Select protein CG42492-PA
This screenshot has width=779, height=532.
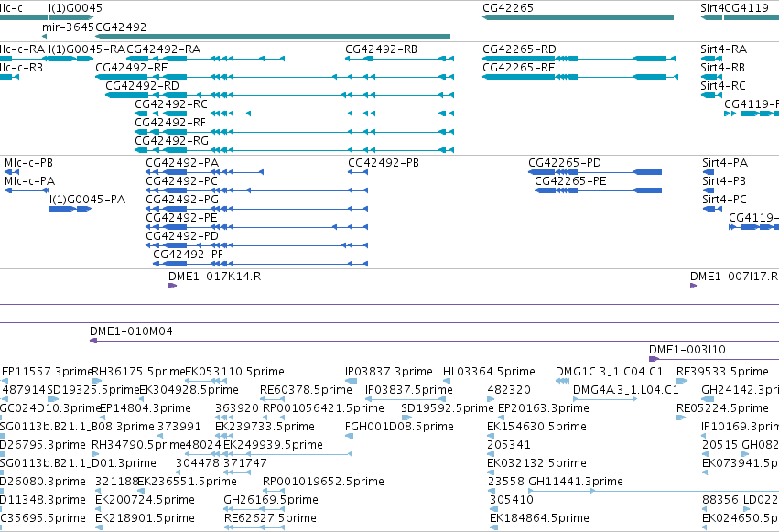pos(204,172)
